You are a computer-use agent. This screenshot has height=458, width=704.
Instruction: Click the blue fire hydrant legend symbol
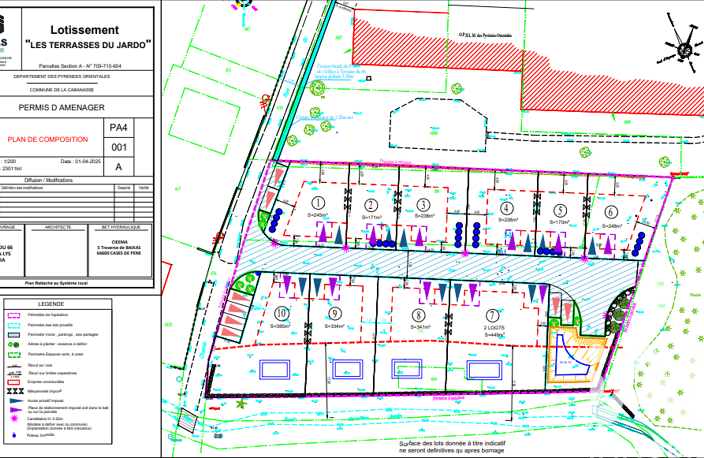tap(14, 435)
